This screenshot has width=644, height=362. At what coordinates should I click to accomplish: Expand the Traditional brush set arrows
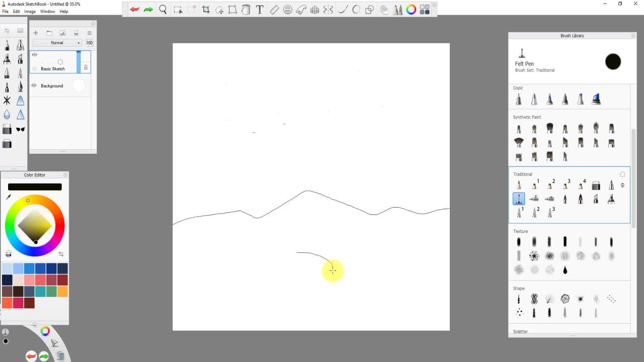tap(622, 185)
